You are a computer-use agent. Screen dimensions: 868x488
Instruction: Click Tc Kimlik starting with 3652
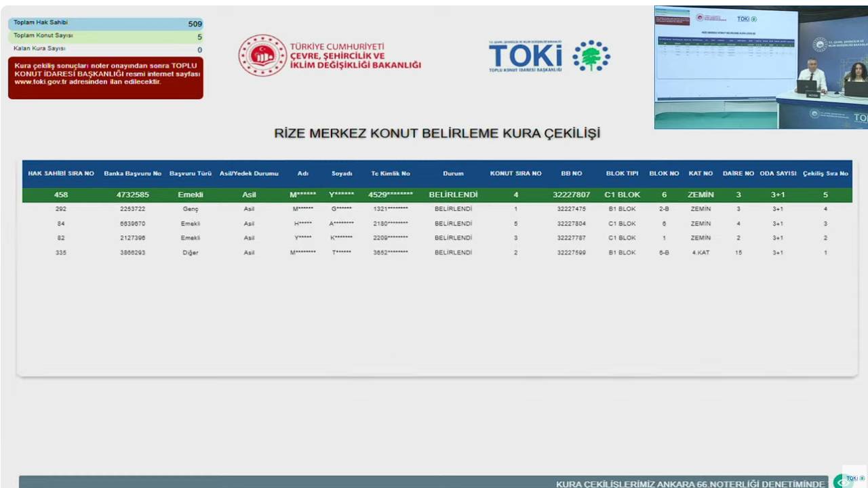click(391, 253)
